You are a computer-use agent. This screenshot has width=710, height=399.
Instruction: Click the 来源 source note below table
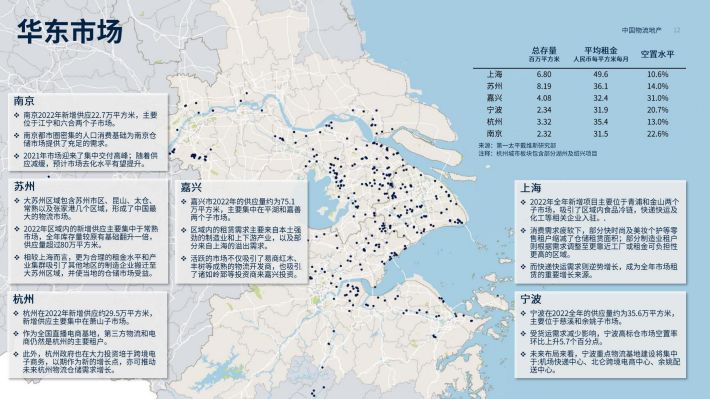coord(517,146)
